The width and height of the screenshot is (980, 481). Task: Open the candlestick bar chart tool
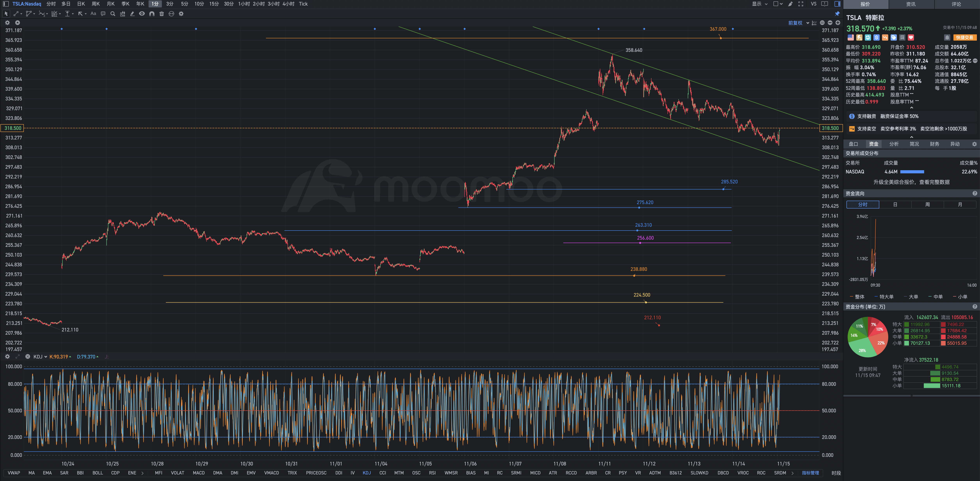click(123, 14)
